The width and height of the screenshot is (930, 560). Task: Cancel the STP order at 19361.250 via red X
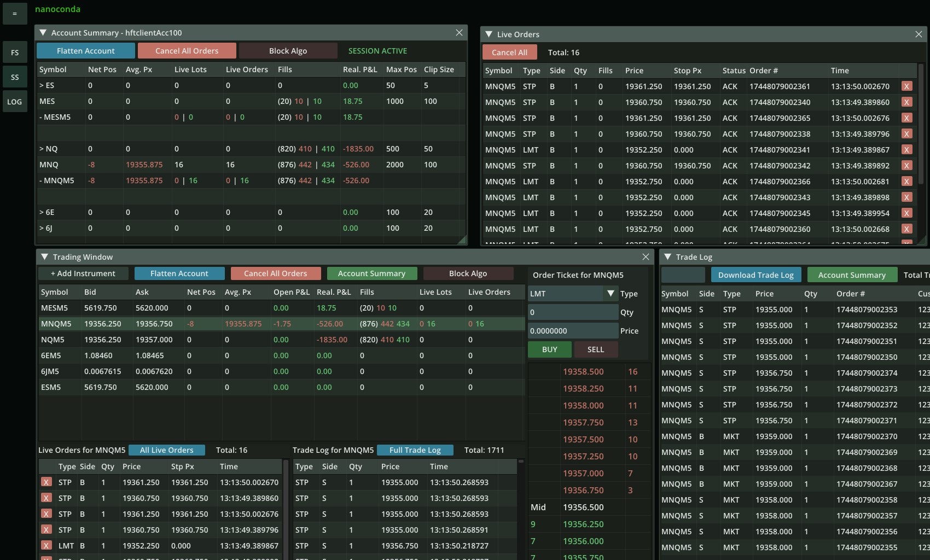[46, 482]
